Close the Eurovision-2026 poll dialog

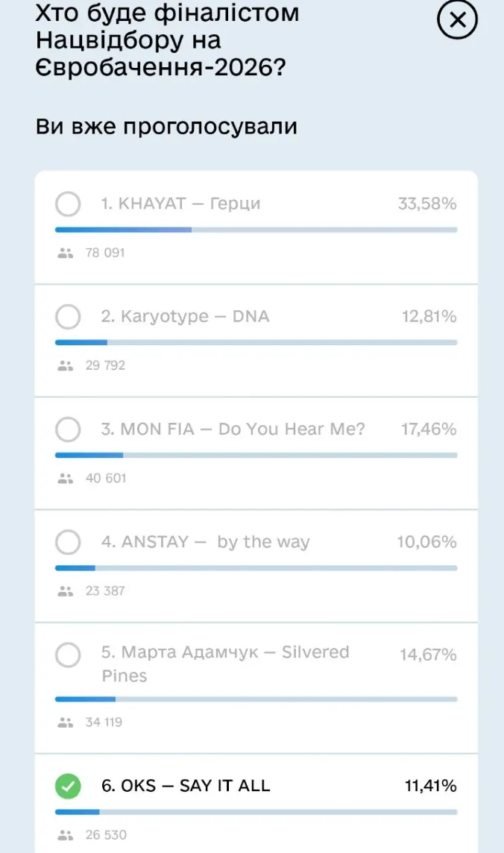coord(457,22)
